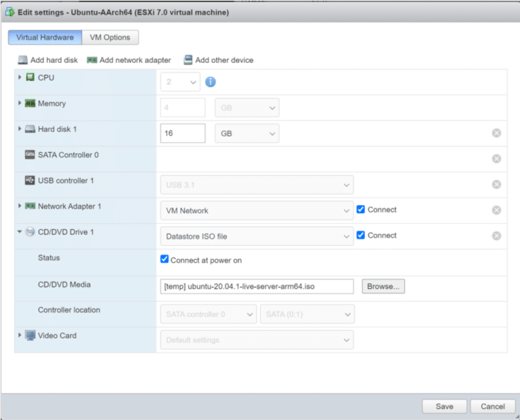Click the blue CPU info icon
The height and width of the screenshot is (420, 520).
(211, 82)
